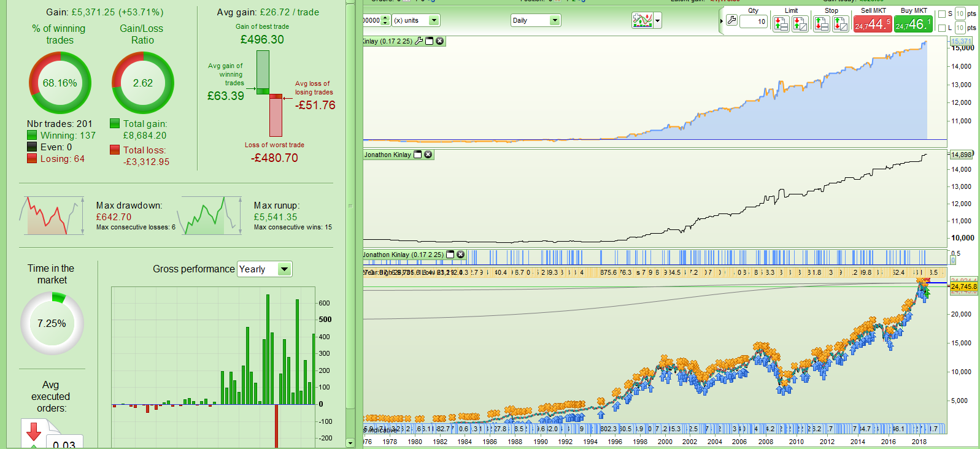Click the Winning green legend swatch
The image size is (980, 449).
(x=32, y=135)
